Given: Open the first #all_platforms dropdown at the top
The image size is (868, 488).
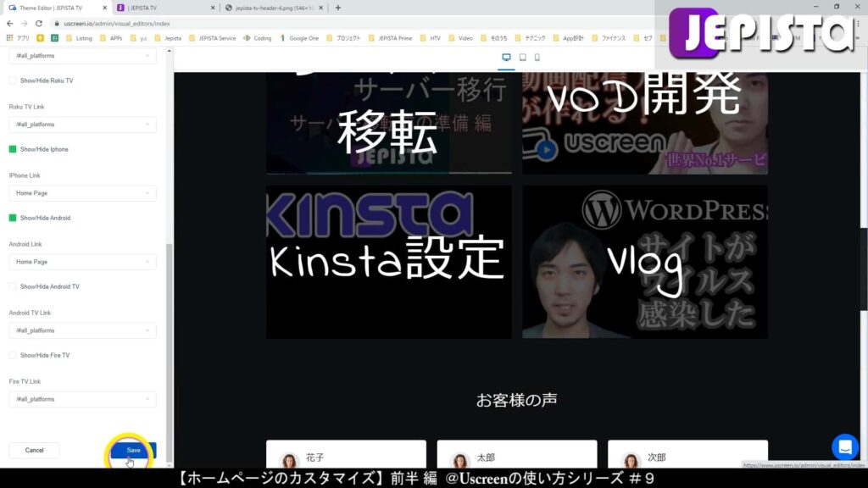Looking at the screenshot, I should point(82,55).
